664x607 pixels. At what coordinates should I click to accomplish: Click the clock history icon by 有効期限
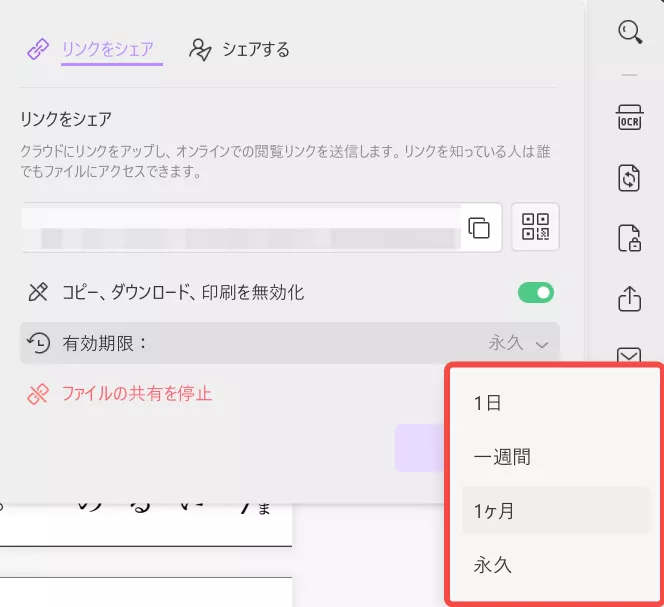pos(39,343)
